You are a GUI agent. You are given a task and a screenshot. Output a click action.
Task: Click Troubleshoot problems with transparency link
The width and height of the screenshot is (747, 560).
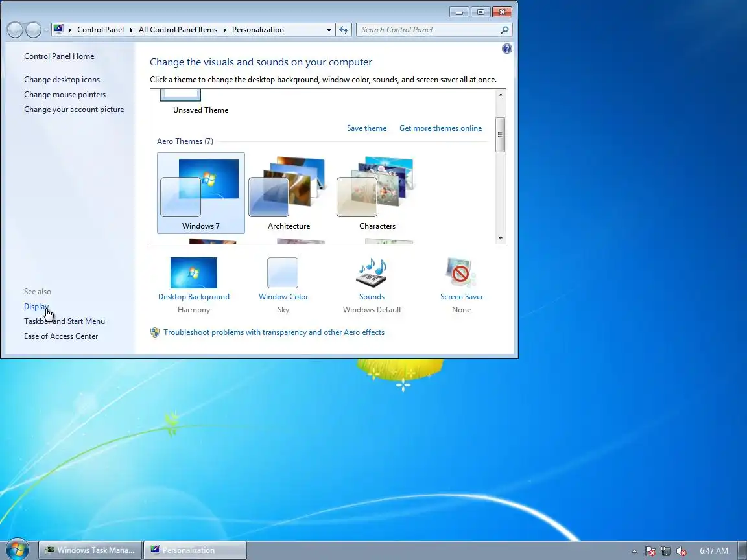point(274,332)
